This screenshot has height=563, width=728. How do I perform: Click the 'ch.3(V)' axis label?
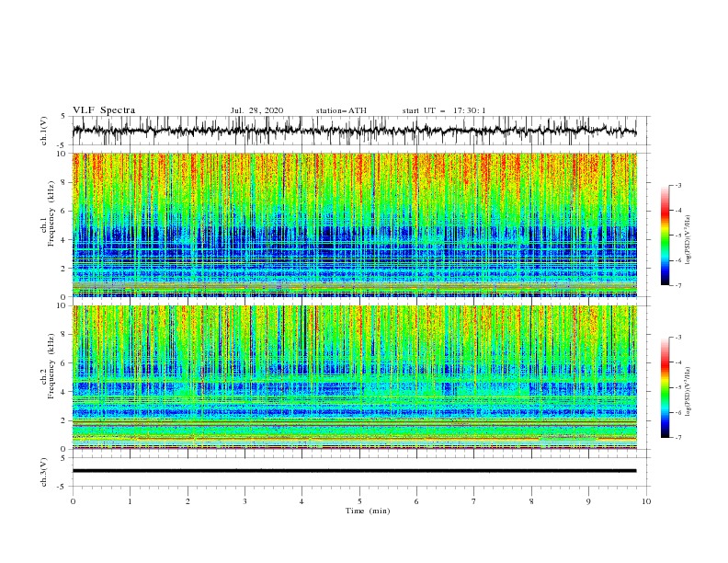(44, 472)
